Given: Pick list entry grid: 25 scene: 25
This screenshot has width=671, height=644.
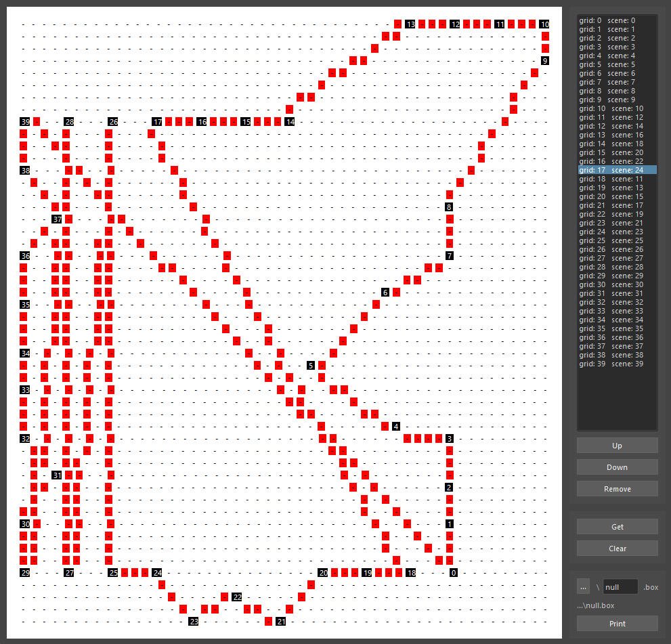Looking at the screenshot, I should [611, 241].
